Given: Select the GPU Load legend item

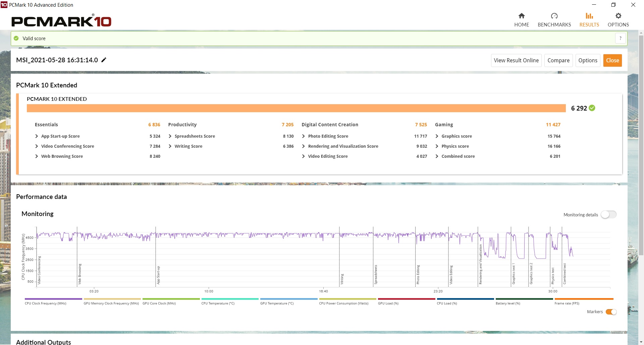Looking at the screenshot, I should point(406,301).
